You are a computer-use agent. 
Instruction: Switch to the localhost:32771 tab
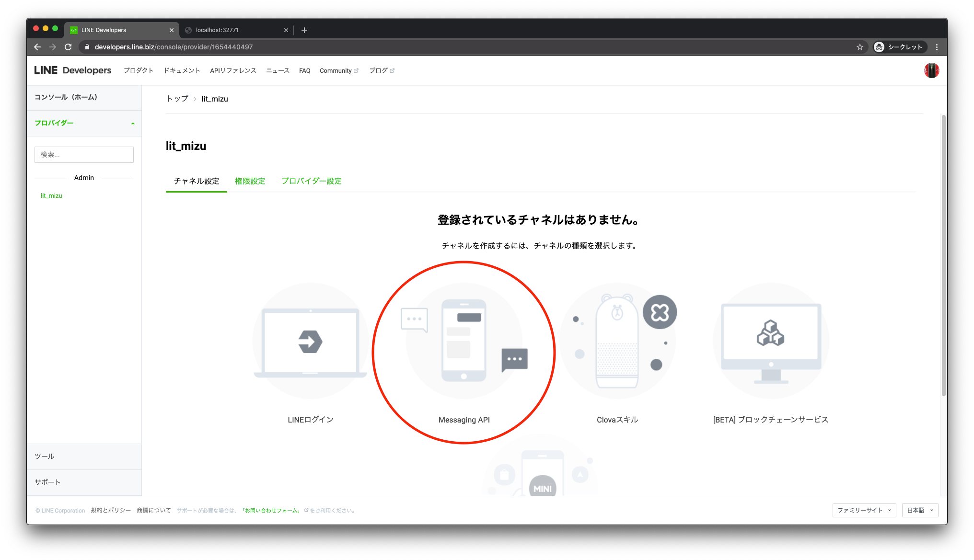tap(237, 30)
